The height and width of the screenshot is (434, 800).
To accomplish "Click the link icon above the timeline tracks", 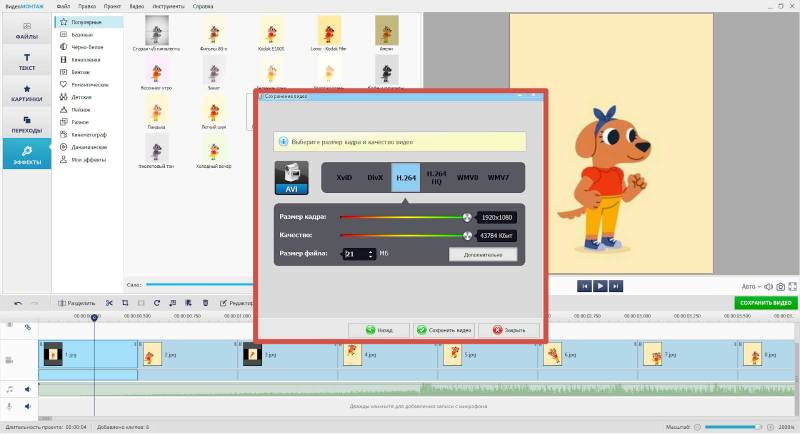I will click(28, 327).
